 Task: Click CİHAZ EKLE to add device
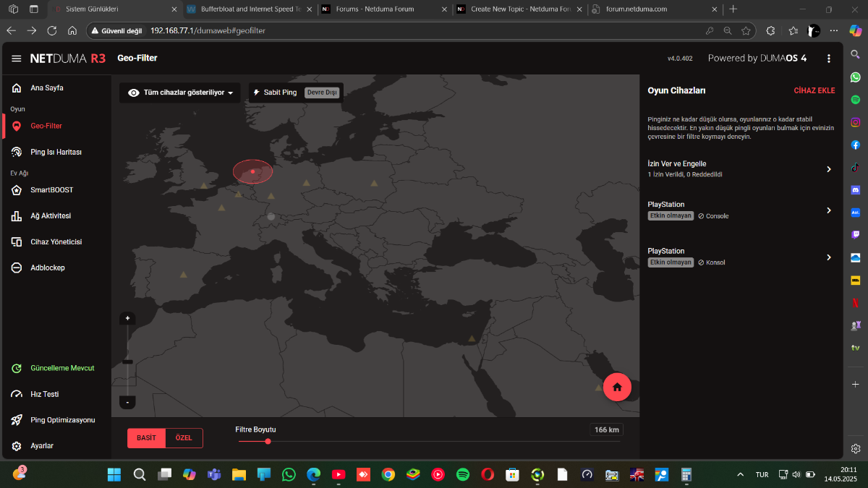click(814, 91)
